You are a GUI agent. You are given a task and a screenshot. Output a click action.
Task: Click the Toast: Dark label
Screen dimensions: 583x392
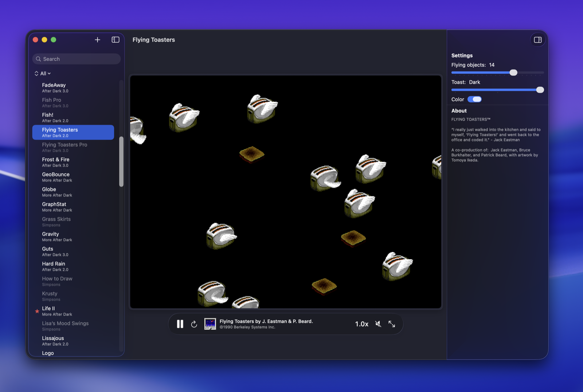click(x=466, y=82)
